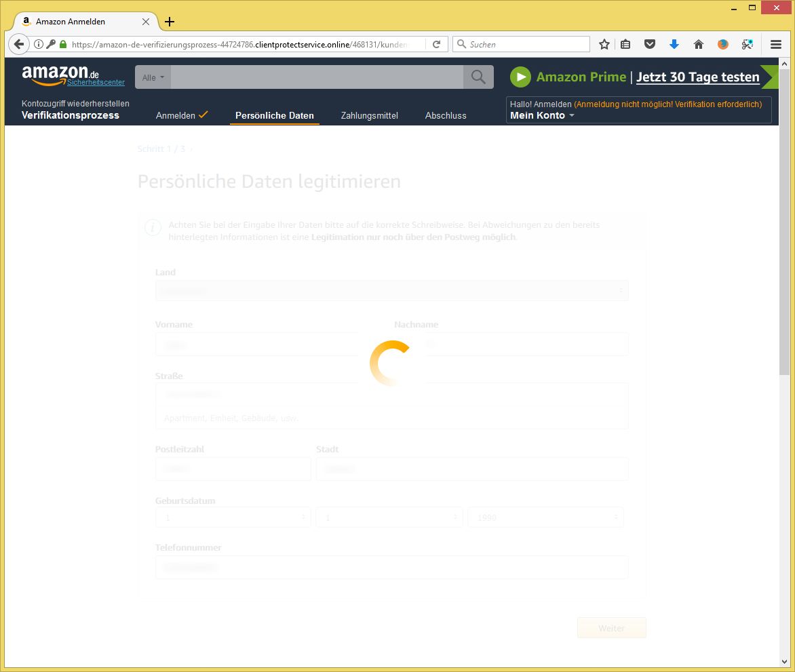Click the Telefonnummer input field
Image resolution: width=795 pixels, height=672 pixels.
pyautogui.click(x=391, y=567)
